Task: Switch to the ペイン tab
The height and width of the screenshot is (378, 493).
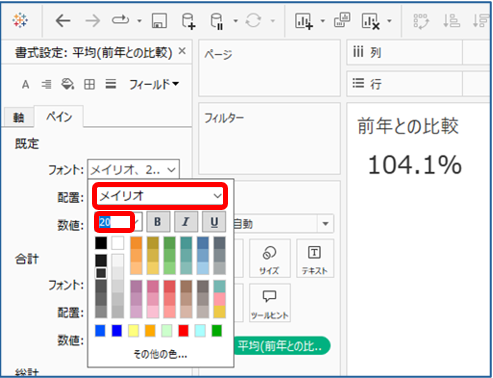Action: (59, 117)
